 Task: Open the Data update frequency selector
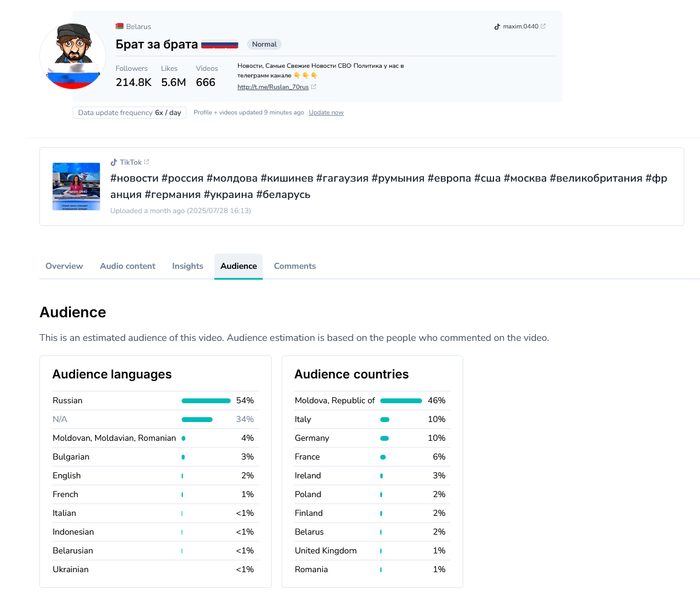pos(130,113)
